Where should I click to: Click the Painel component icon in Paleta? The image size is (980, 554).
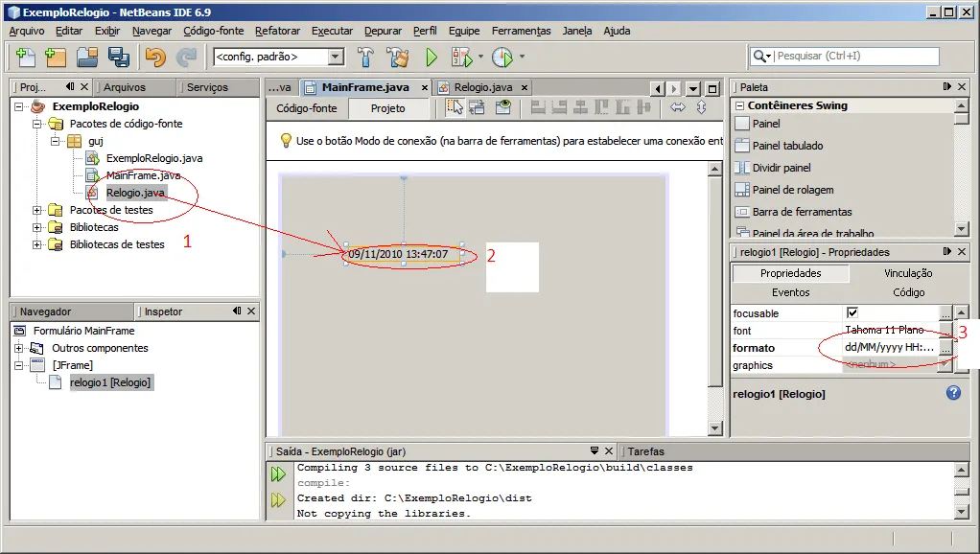(742, 124)
